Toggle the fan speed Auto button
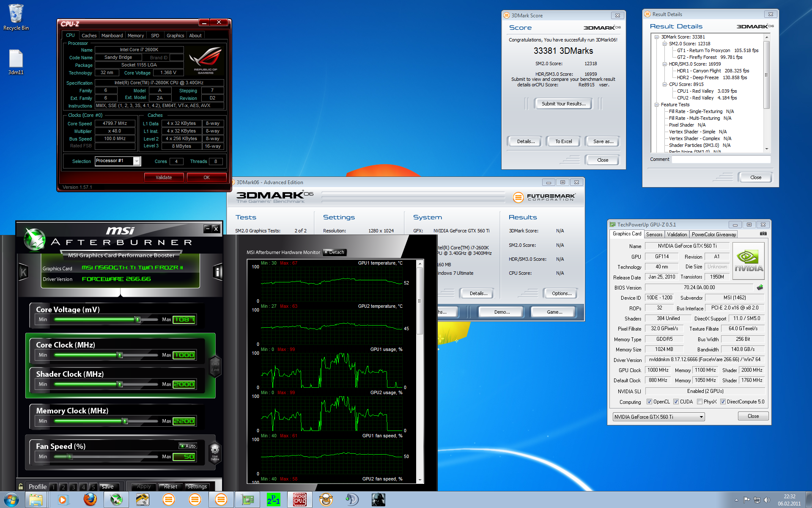This screenshot has width=812, height=508. click(188, 446)
